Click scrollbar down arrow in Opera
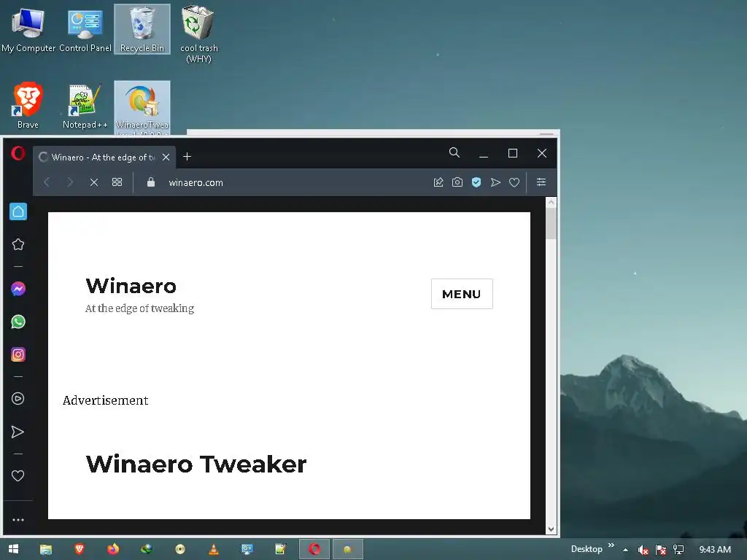 pos(551,529)
